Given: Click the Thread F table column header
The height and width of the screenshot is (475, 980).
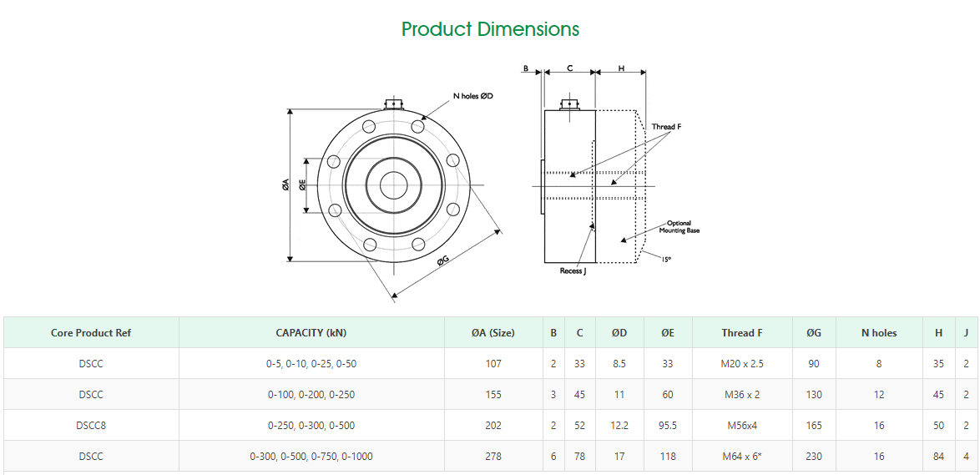Looking at the screenshot, I should 742,332.
